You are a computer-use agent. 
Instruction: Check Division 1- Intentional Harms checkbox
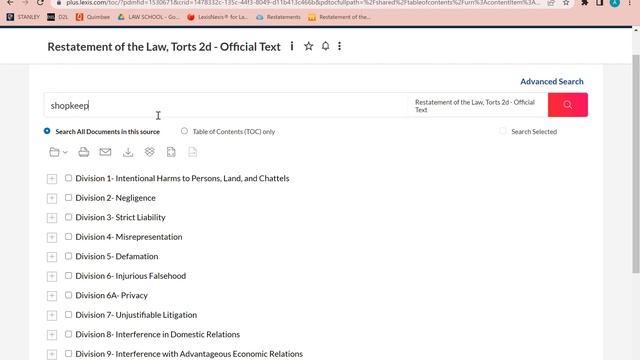tap(68, 178)
